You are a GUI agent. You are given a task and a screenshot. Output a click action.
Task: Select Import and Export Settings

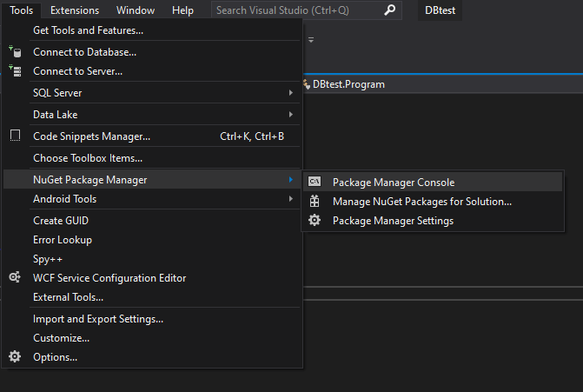(152, 319)
